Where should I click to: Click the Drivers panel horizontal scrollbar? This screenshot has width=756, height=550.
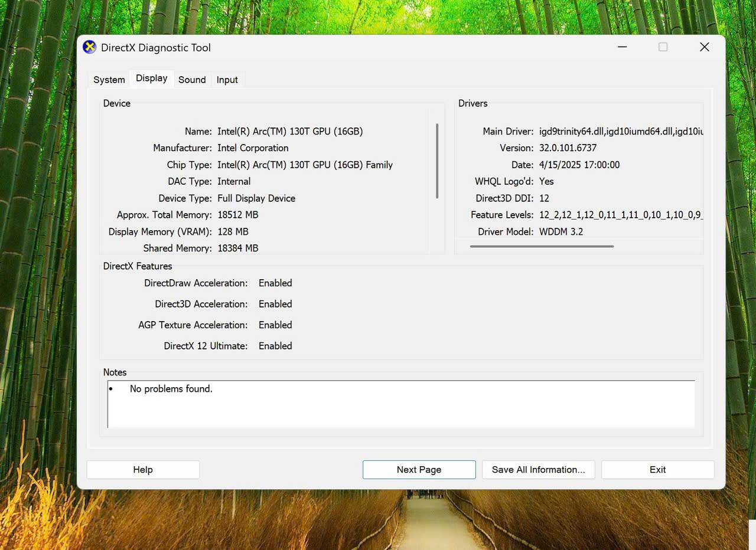[542, 246]
